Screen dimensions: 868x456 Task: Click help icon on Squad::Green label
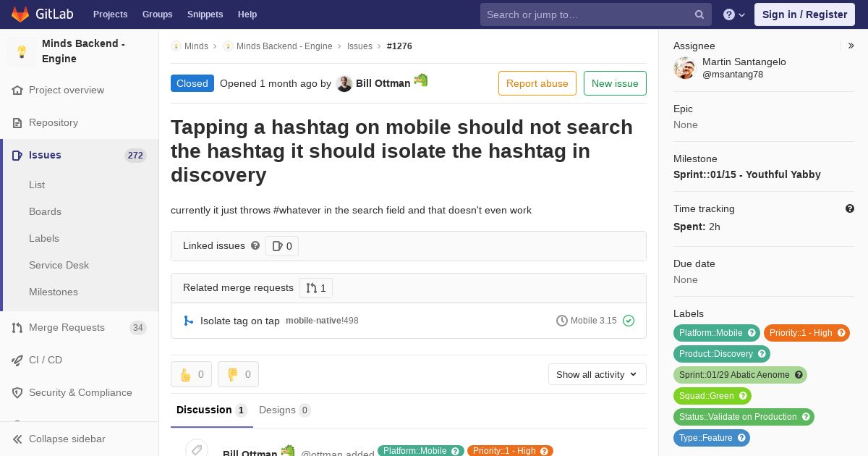click(x=743, y=396)
